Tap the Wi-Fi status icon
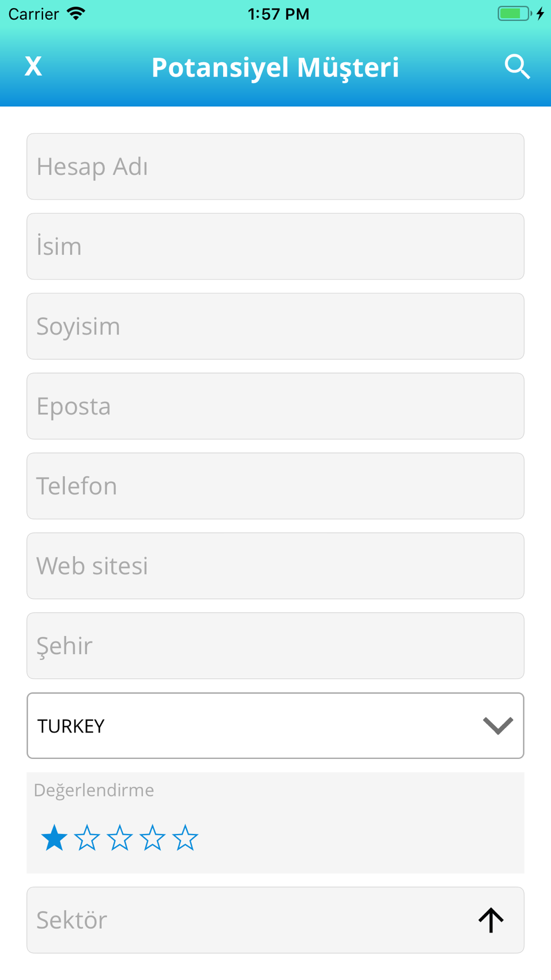The height and width of the screenshot is (980, 551). 76,14
